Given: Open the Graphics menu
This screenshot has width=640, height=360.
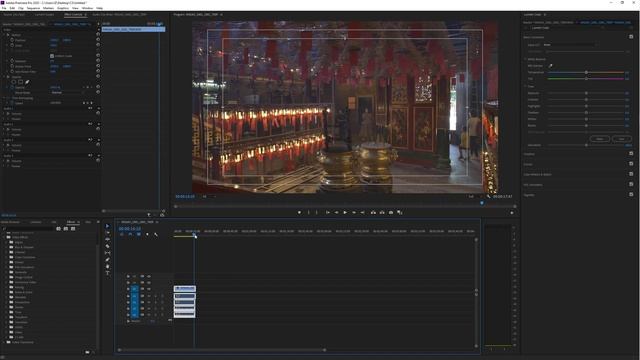Looking at the screenshot, I should 63,8.
